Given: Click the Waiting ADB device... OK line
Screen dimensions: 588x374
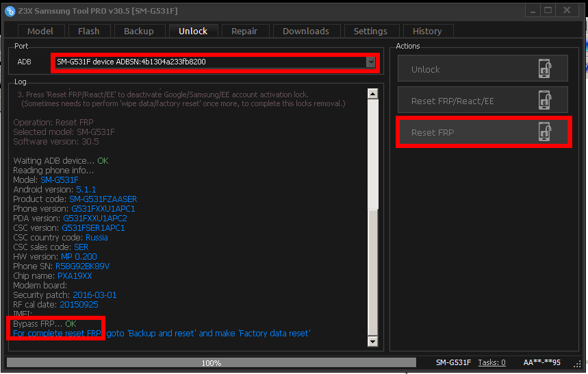Looking at the screenshot, I should click(x=61, y=161).
